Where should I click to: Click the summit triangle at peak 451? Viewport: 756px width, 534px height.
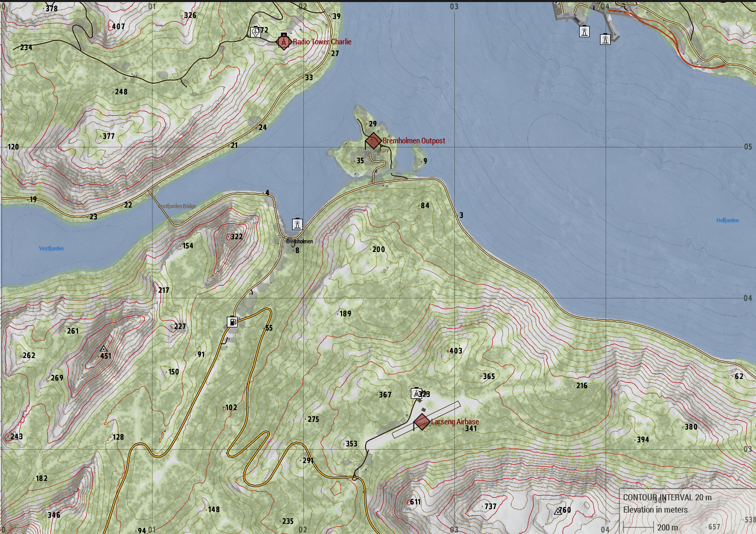click(103, 349)
